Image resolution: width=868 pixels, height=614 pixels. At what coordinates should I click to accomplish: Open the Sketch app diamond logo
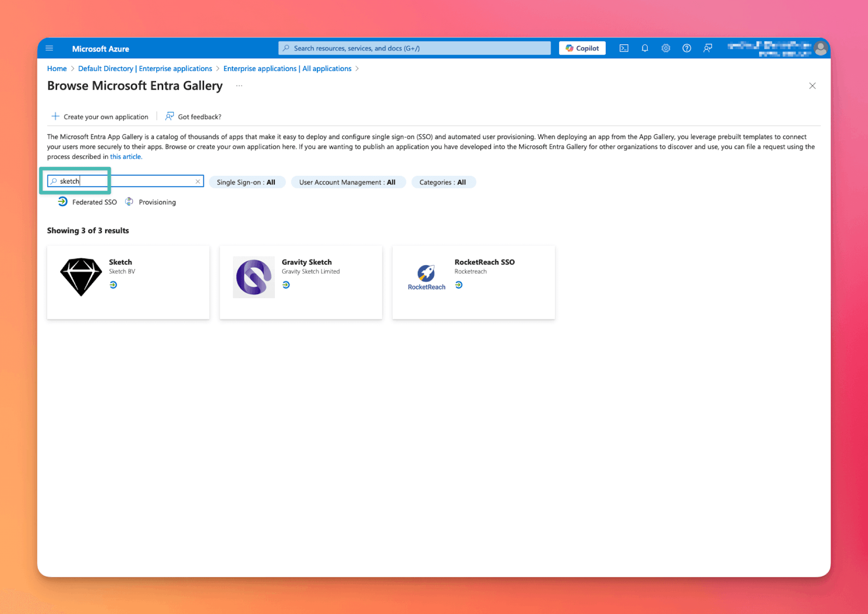(81, 277)
